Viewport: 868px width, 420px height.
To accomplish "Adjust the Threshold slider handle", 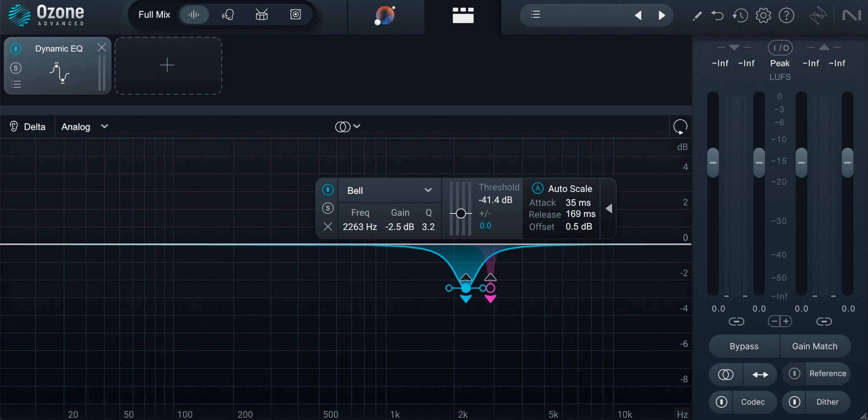I will point(461,213).
